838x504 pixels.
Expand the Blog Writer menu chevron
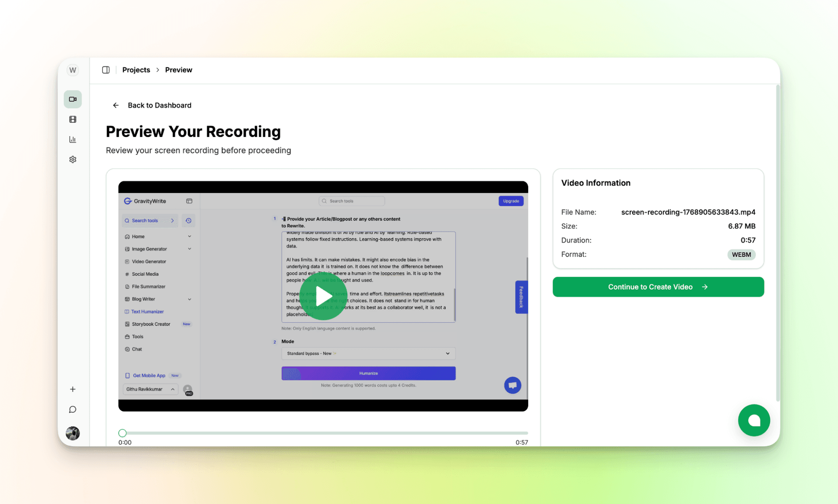(189, 299)
